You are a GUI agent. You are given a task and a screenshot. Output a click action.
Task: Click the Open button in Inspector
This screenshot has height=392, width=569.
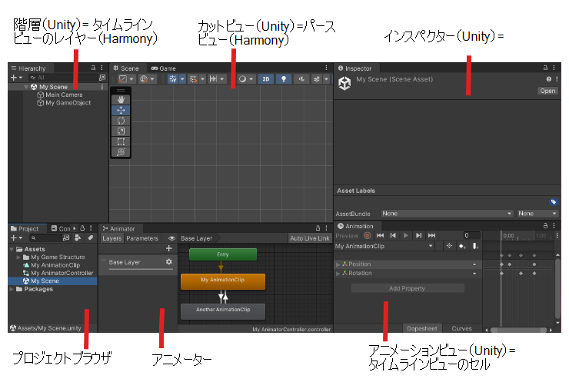click(x=547, y=91)
